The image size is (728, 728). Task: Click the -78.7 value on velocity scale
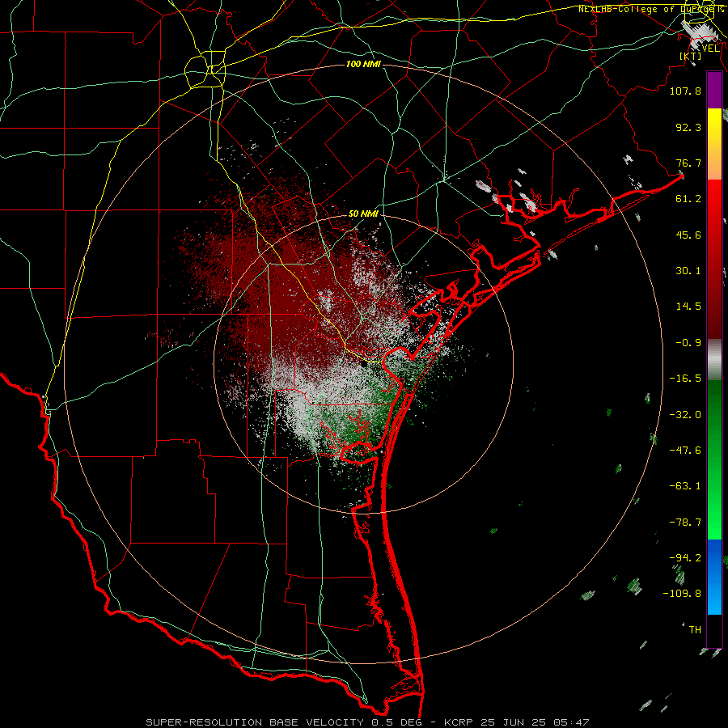pos(685,523)
